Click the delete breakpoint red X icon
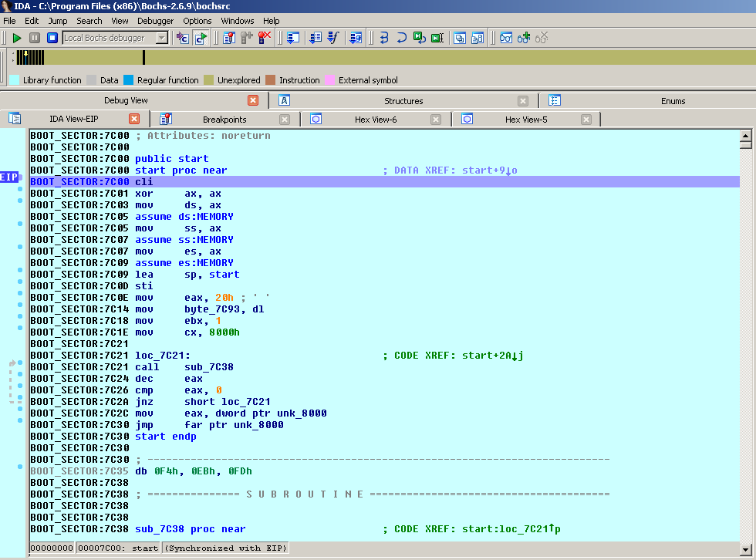Screen dimensions: 756x560 [x=264, y=38]
